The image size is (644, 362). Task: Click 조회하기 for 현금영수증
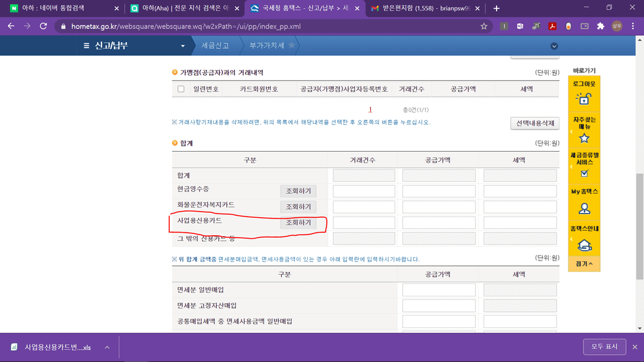pyautogui.click(x=298, y=191)
